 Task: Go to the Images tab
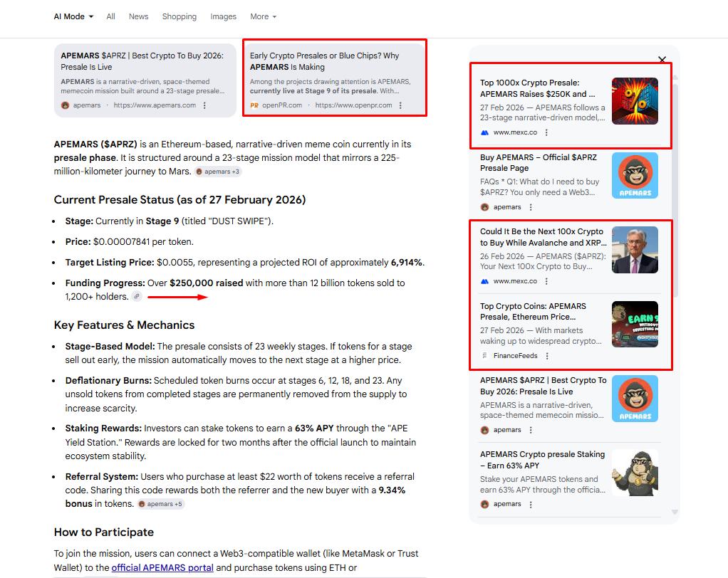(x=224, y=16)
